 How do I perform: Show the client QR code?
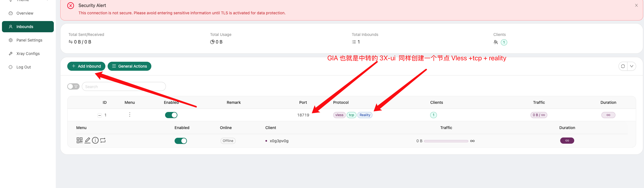click(80, 140)
